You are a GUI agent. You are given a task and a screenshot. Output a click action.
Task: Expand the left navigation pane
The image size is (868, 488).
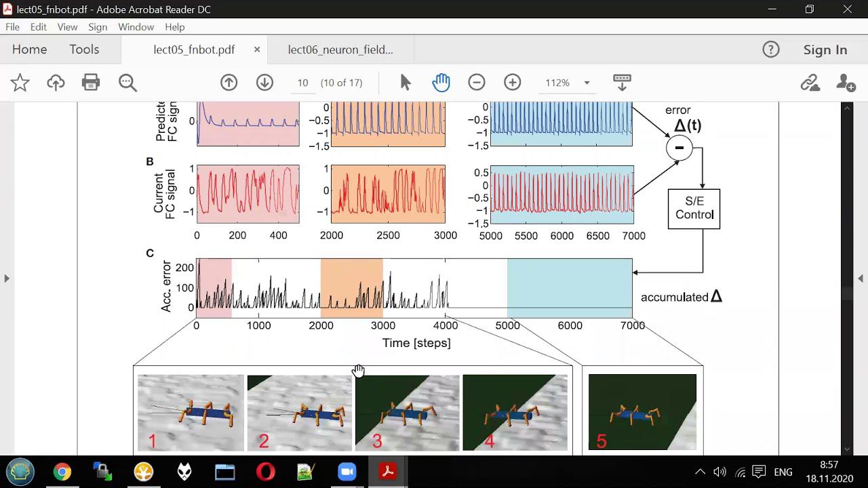tap(6, 278)
